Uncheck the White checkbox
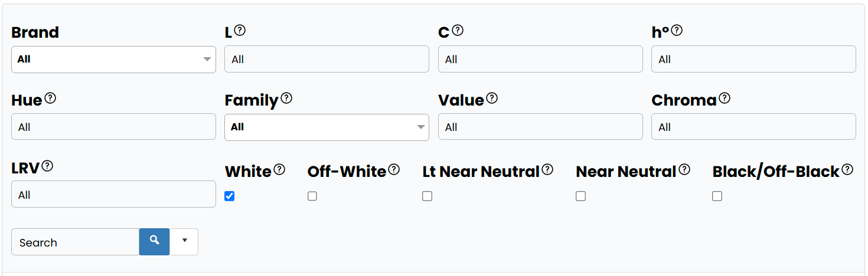Viewport: 868px width, 276px height. [230, 196]
